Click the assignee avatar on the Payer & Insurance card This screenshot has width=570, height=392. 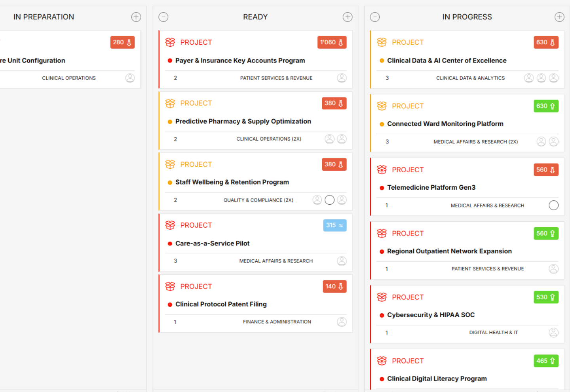[x=342, y=78]
